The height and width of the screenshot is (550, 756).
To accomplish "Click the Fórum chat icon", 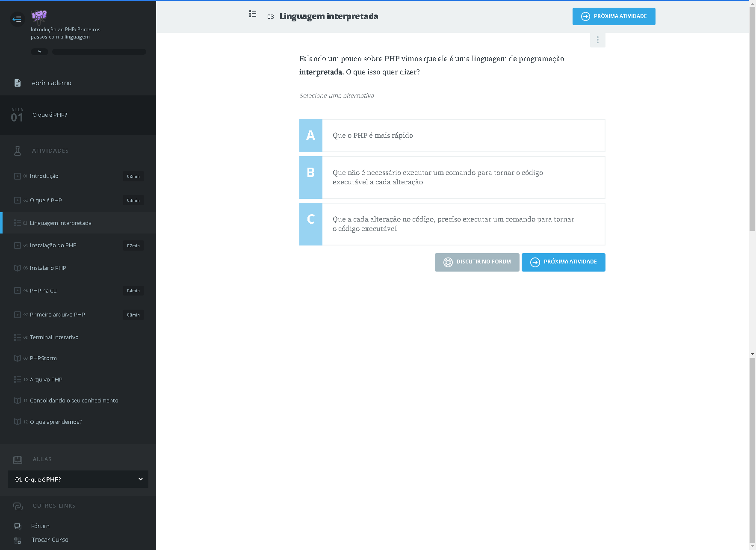I will coord(18,526).
